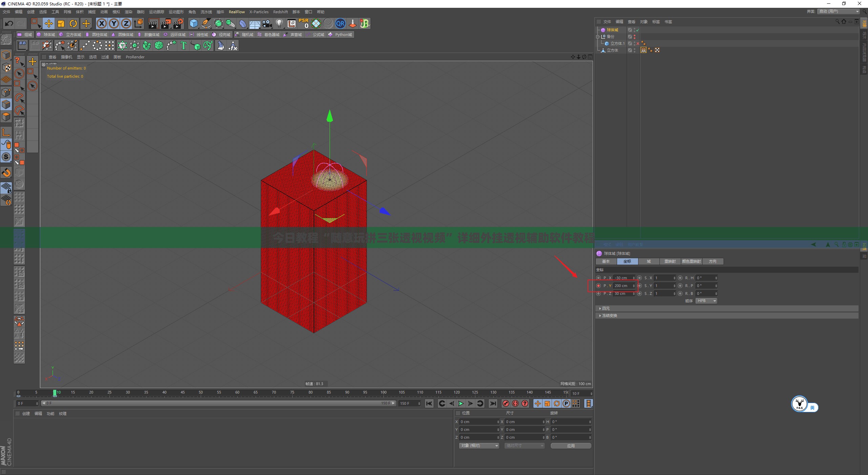Click the record active objects button

point(506,403)
